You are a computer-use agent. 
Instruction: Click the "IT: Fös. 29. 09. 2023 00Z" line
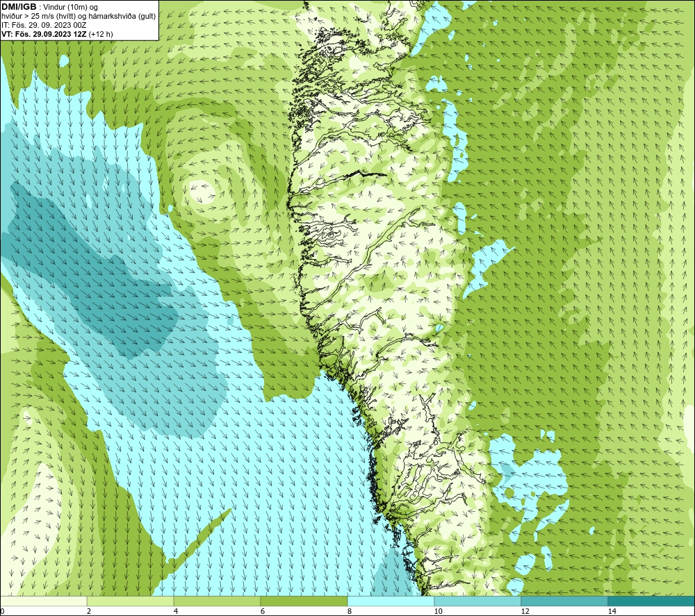pos(44,25)
